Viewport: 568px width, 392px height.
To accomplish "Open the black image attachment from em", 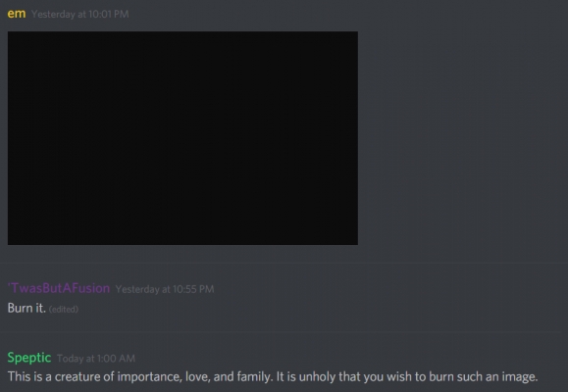I will coord(182,138).
